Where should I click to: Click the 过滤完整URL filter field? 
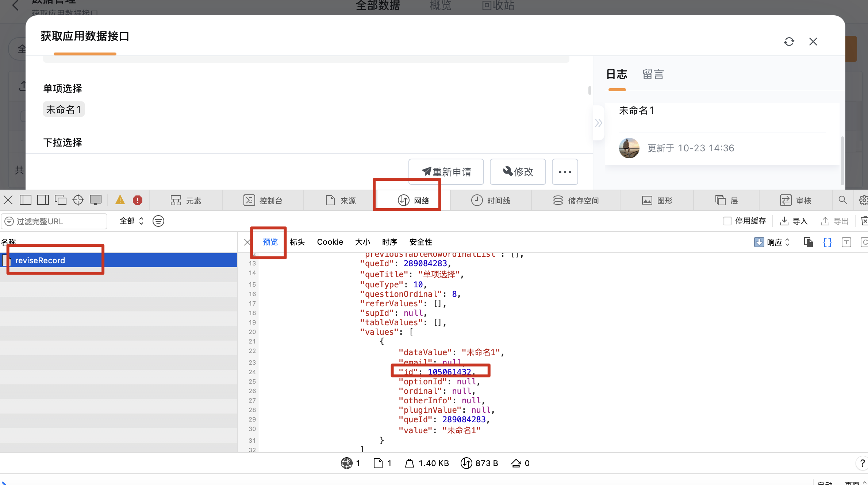[54, 221]
